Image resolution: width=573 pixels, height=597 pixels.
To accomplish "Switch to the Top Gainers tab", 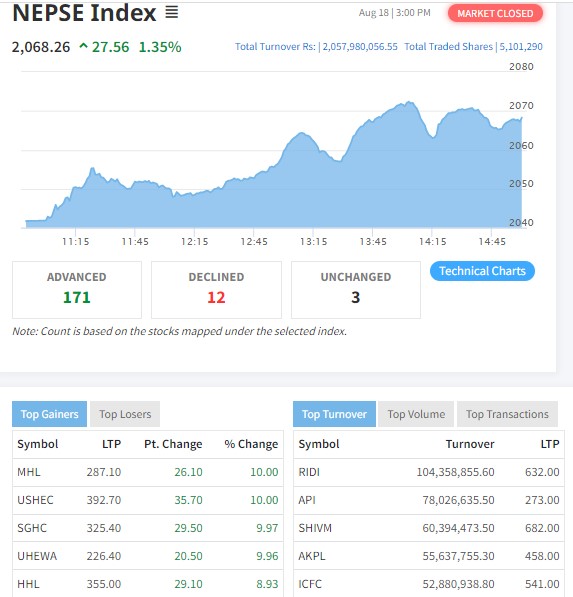I will pos(49,414).
